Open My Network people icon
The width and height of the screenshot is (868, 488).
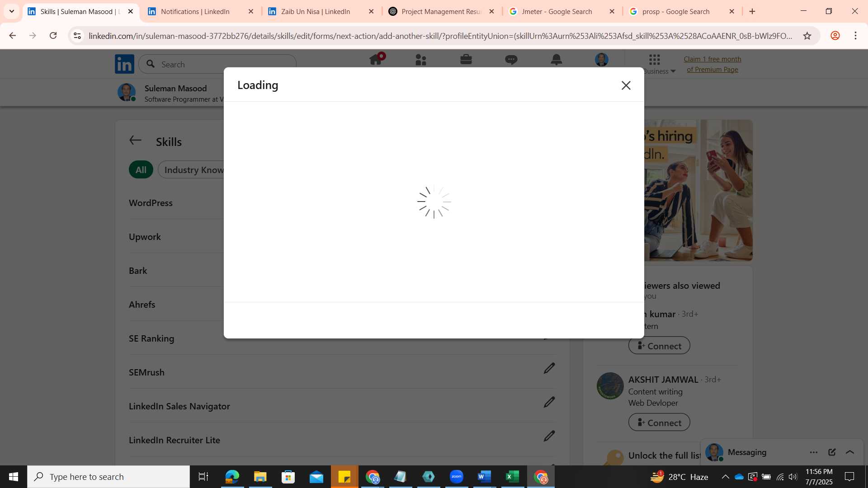(x=421, y=60)
